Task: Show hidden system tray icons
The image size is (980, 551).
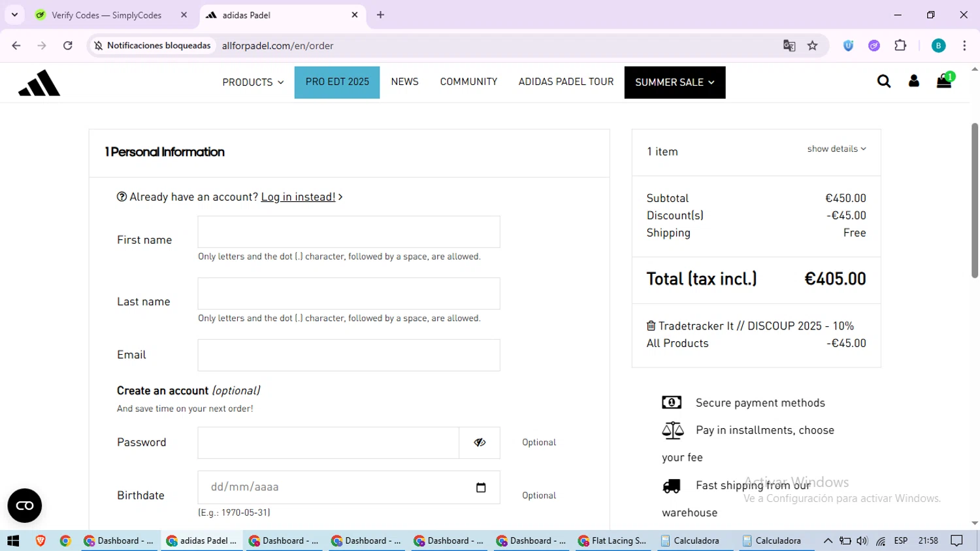Action: click(828, 541)
